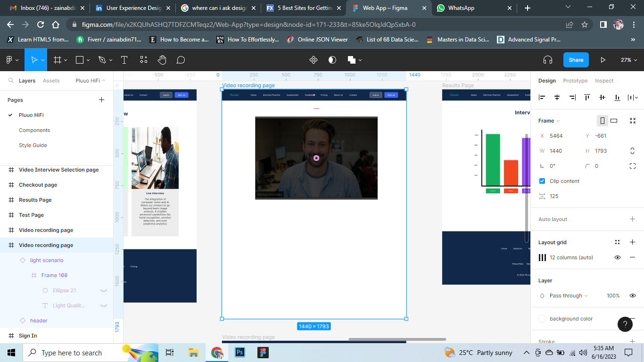Select the Comment tool

click(x=181, y=60)
